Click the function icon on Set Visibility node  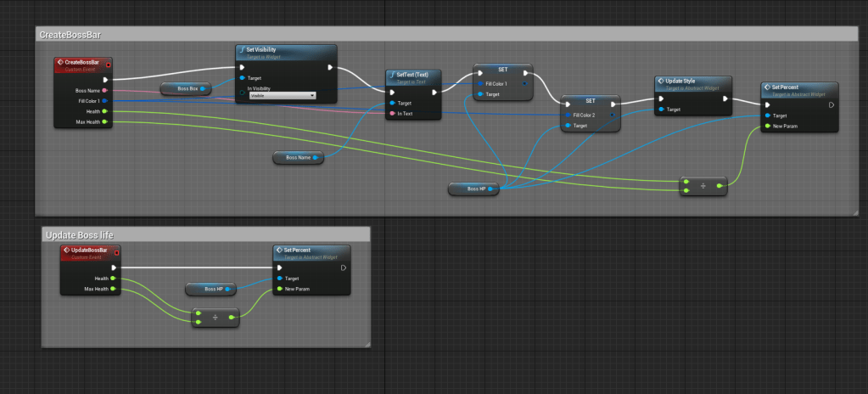[x=242, y=51]
